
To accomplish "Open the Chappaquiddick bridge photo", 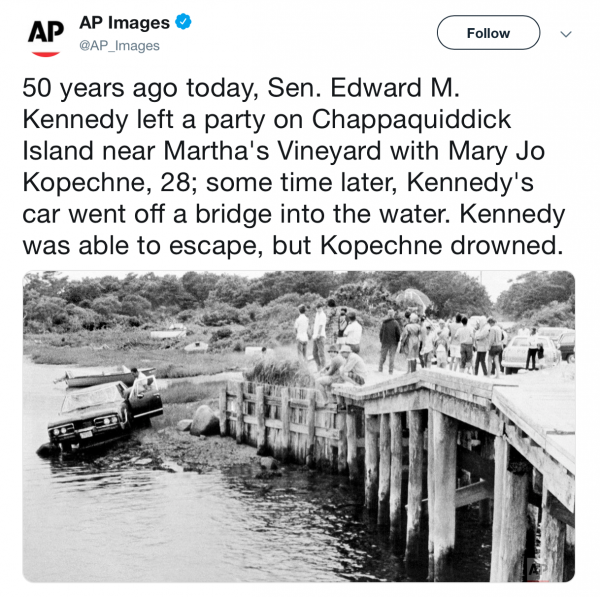I will (x=299, y=426).
